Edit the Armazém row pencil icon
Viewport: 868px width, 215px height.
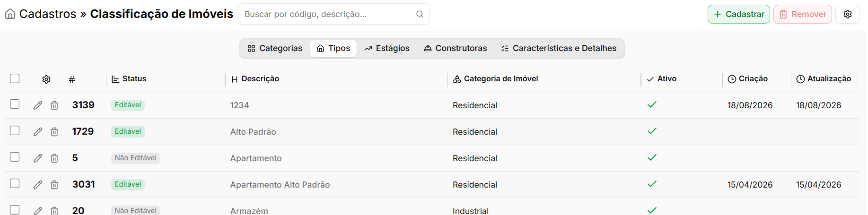tap(38, 211)
